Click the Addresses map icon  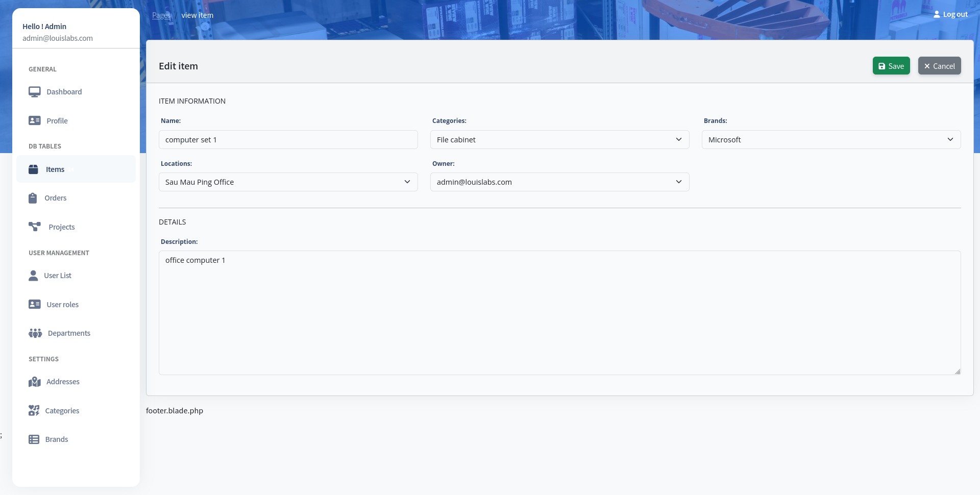(x=35, y=382)
